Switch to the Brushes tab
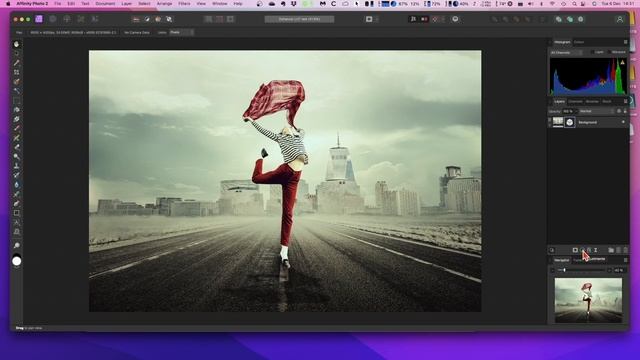 [x=592, y=101]
